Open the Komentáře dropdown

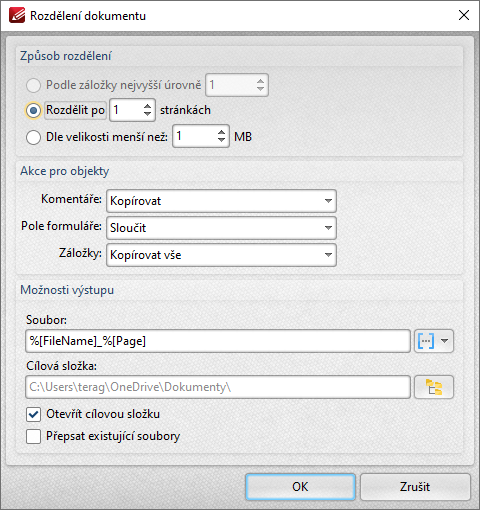tap(221, 201)
